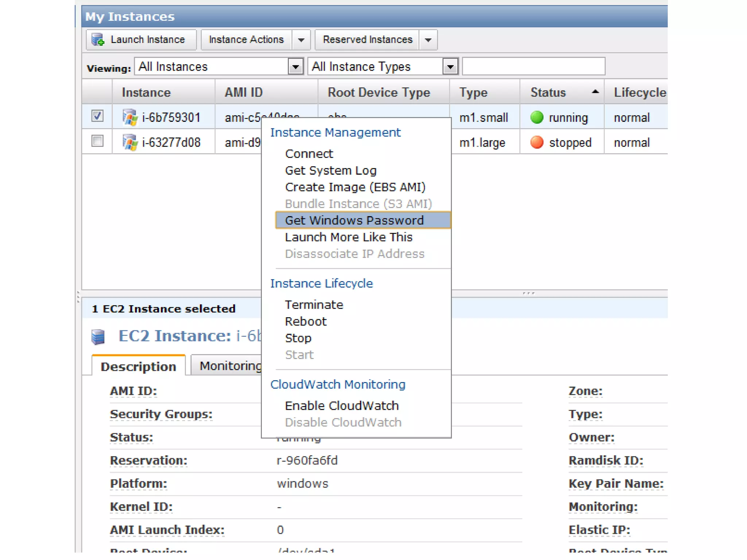Click Windows icon beside instance i-6b759301
747x560 pixels.
click(130, 117)
